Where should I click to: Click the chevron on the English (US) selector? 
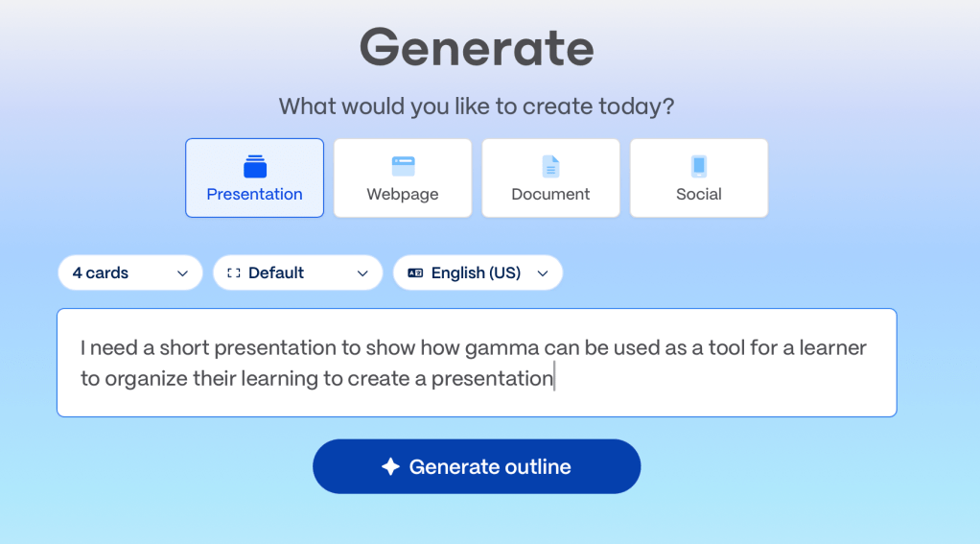pyautogui.click(x=543, y=273)
